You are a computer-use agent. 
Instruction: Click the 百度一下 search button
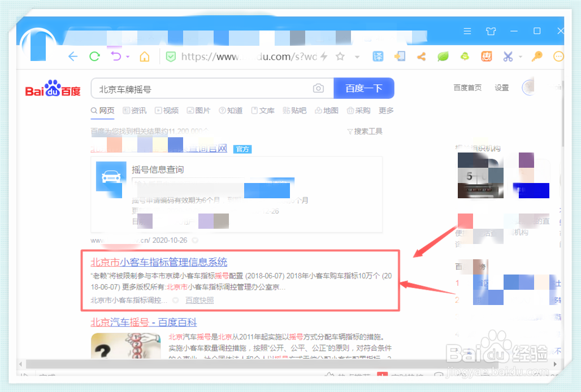click(x=363, y=89)
